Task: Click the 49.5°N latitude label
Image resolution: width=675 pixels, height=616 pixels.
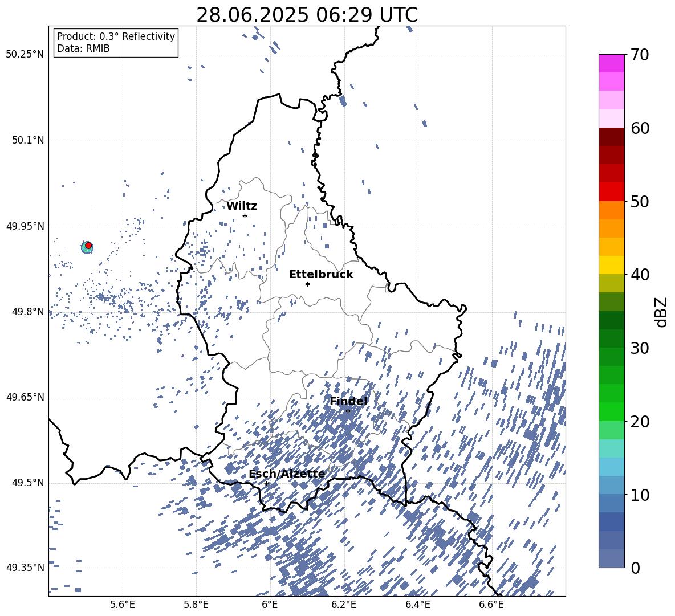Action: 27,483
